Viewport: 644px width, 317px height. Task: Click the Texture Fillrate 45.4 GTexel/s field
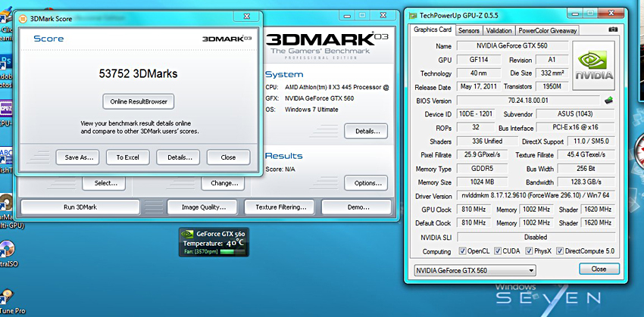pos(586,155)
